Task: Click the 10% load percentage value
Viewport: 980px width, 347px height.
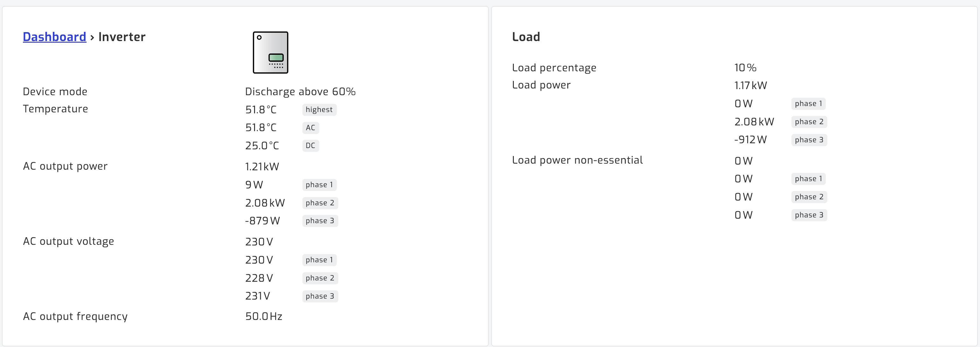Action: coord(745,68)
